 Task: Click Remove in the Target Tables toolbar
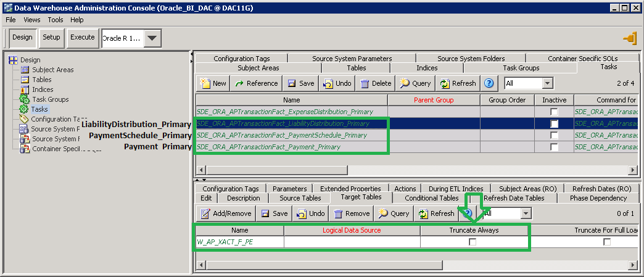[x=352, y=213]
